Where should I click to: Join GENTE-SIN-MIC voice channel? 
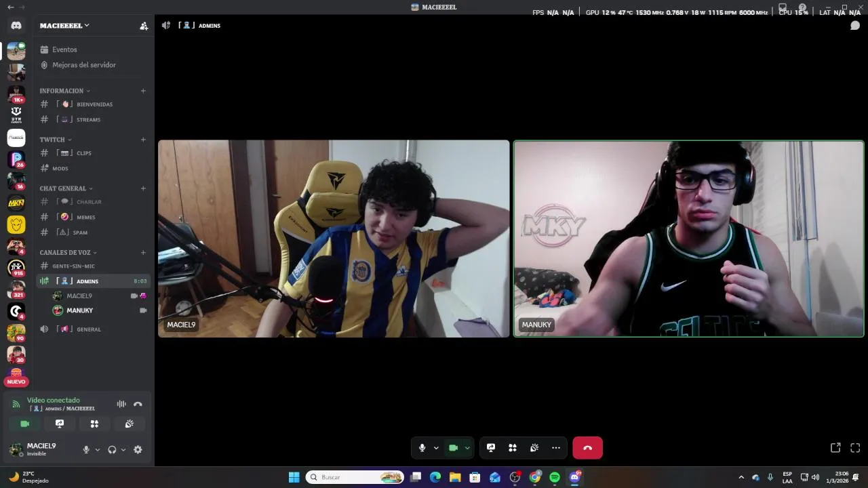pyautogui.click(x=94, y=266)
